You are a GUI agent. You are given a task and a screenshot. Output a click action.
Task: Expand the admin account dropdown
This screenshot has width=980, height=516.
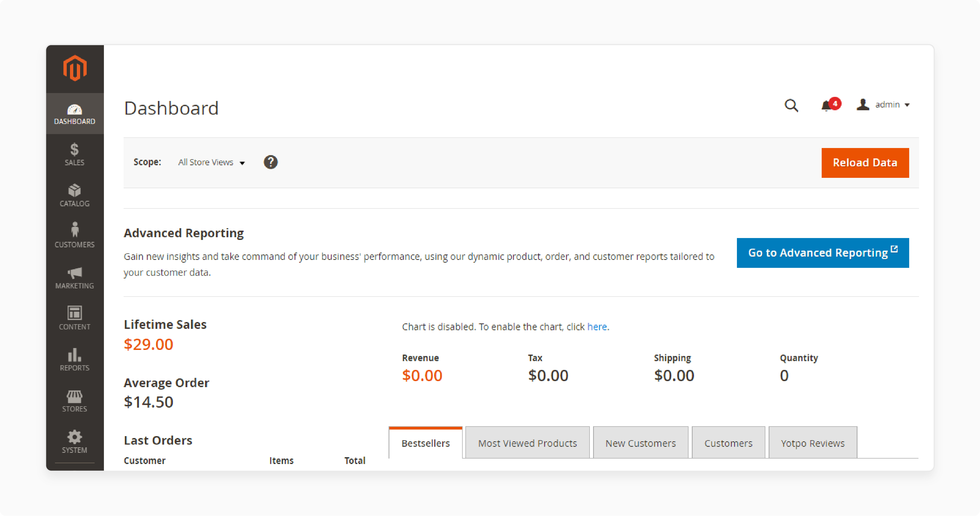click(x=883, y=105)
